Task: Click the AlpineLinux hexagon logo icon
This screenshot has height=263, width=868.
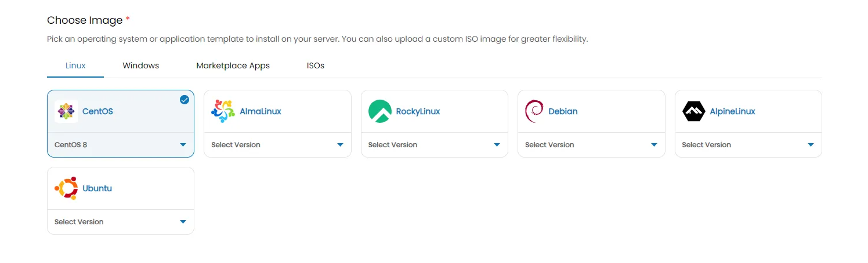Action: coord(693,111)
